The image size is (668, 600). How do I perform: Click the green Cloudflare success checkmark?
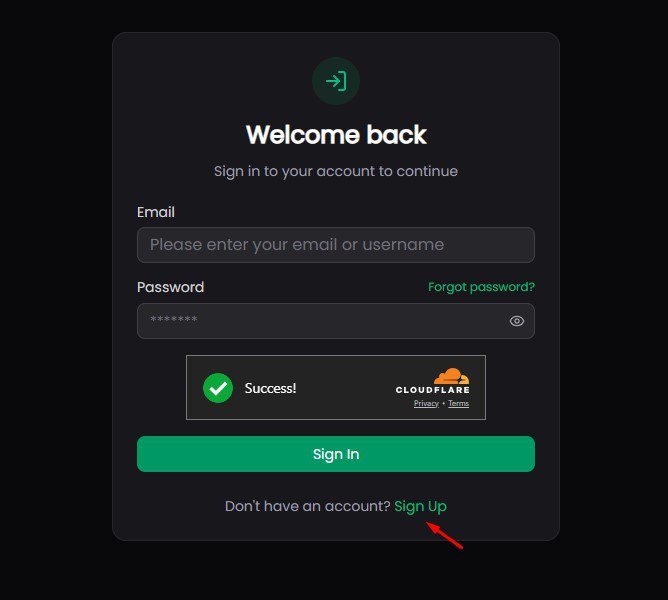[218, 388]
